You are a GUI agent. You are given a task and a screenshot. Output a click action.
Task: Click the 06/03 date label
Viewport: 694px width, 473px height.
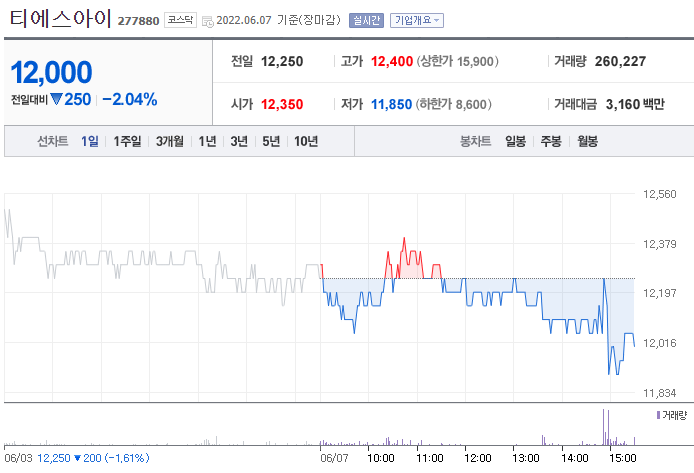click(x=18, y=458)
